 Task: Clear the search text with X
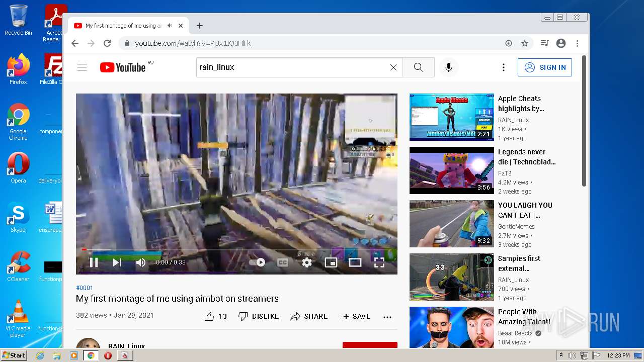point(393,67)
